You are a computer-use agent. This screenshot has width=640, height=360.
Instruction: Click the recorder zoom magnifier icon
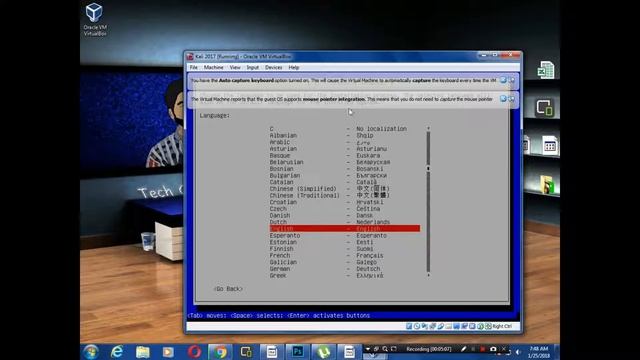385,349
